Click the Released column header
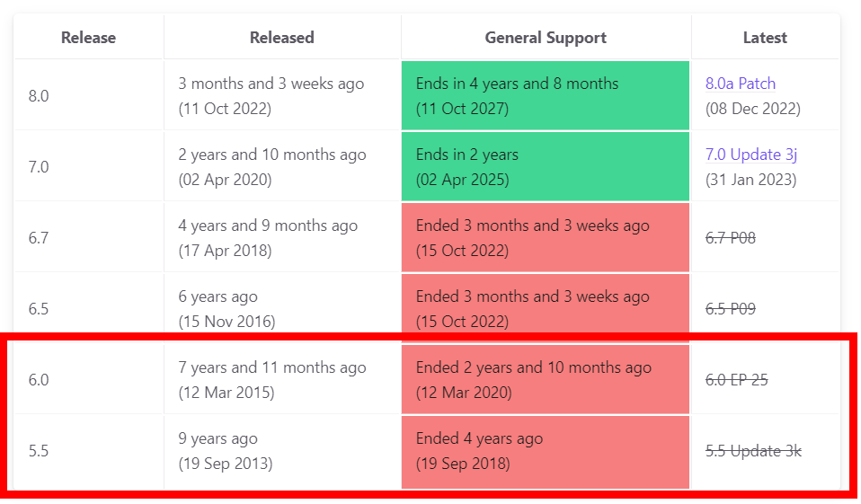 (281, 38)
